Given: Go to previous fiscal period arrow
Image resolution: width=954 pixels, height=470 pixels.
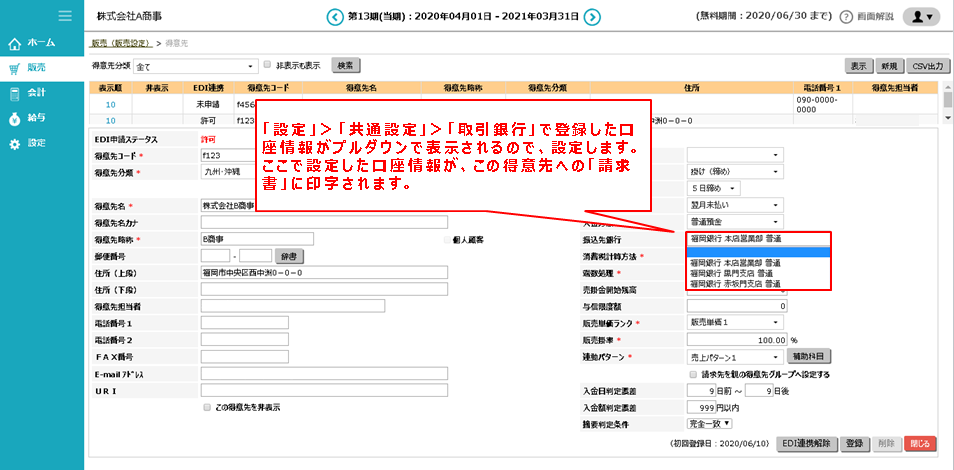Looking at the screenshot, I should pyautogui.click(x=334, y=16).
